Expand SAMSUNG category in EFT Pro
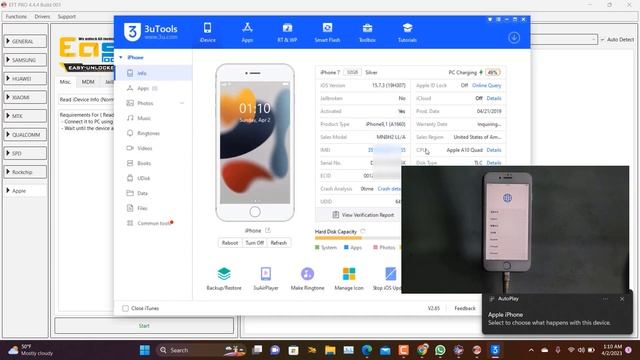 click(x=25, y=60)
